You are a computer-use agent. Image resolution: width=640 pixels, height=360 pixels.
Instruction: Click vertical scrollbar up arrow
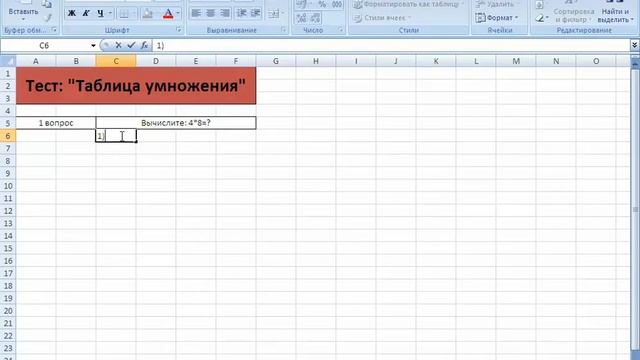click(635, 63)
